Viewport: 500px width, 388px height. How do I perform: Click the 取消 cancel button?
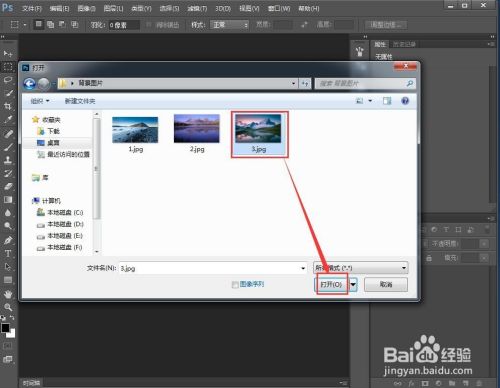point(386,284)
